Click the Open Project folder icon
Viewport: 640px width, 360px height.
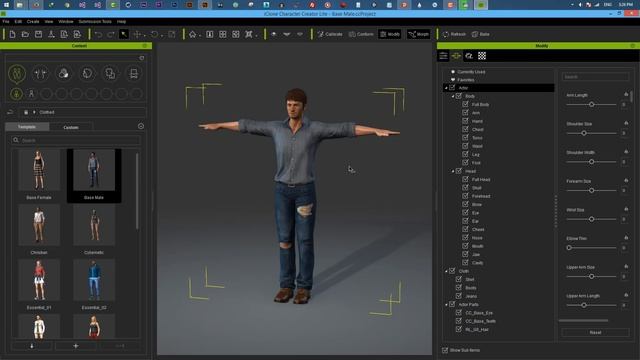click(25, 35)
